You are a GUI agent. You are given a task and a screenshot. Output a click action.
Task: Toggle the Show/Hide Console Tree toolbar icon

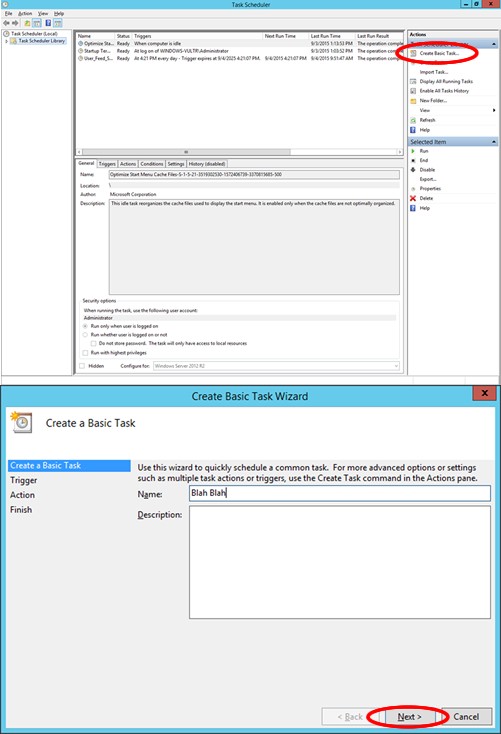pyautogui.click(x=37, y=23)
